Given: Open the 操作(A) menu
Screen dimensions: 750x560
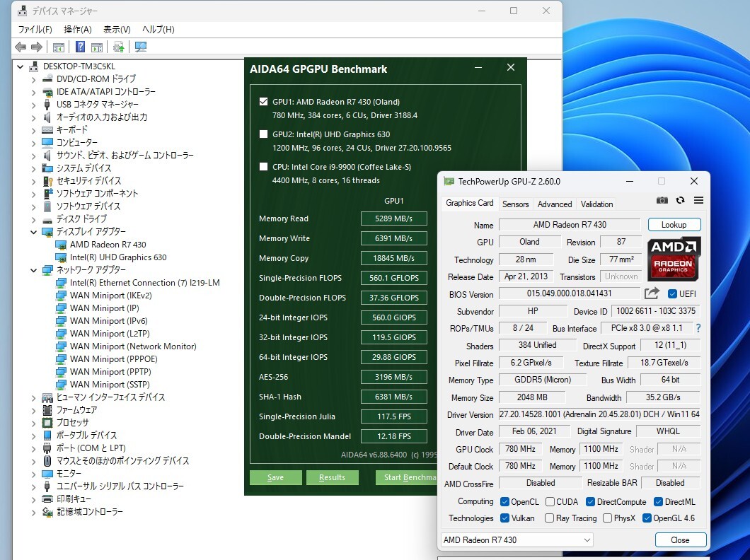Looking at the screenshot, I should pos(78,30).
